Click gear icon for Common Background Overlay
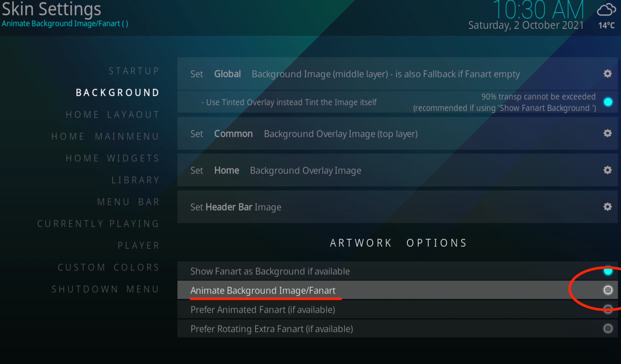 607,133
